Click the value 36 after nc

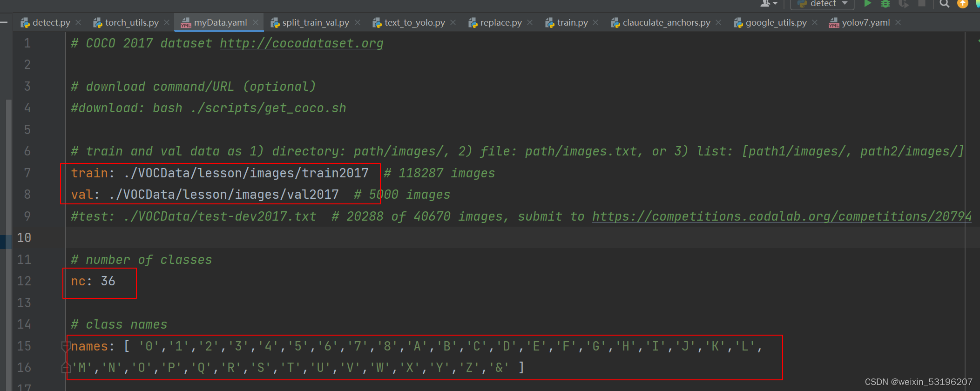(108, 281)
